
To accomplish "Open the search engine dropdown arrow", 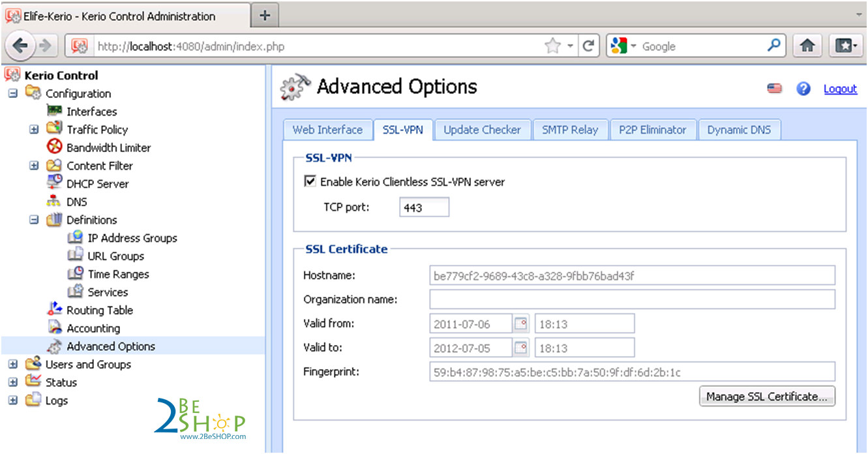I will pos(633,46).
